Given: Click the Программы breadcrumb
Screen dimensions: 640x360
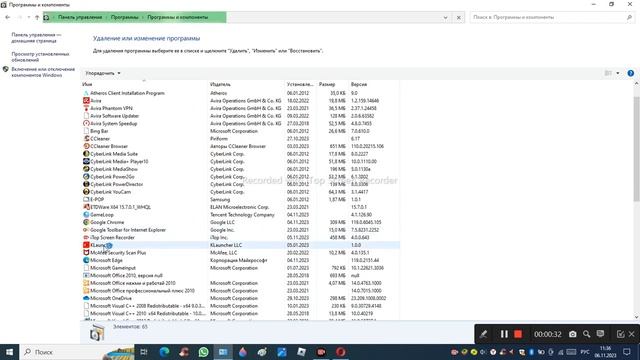Looking at the screenshot, I should [124, 17].
